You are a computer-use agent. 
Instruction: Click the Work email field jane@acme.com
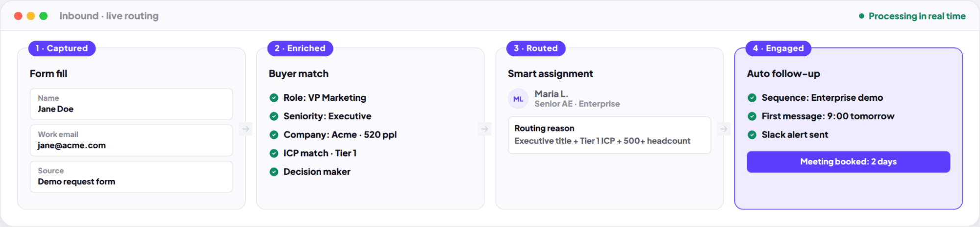(x=131, y=140)
